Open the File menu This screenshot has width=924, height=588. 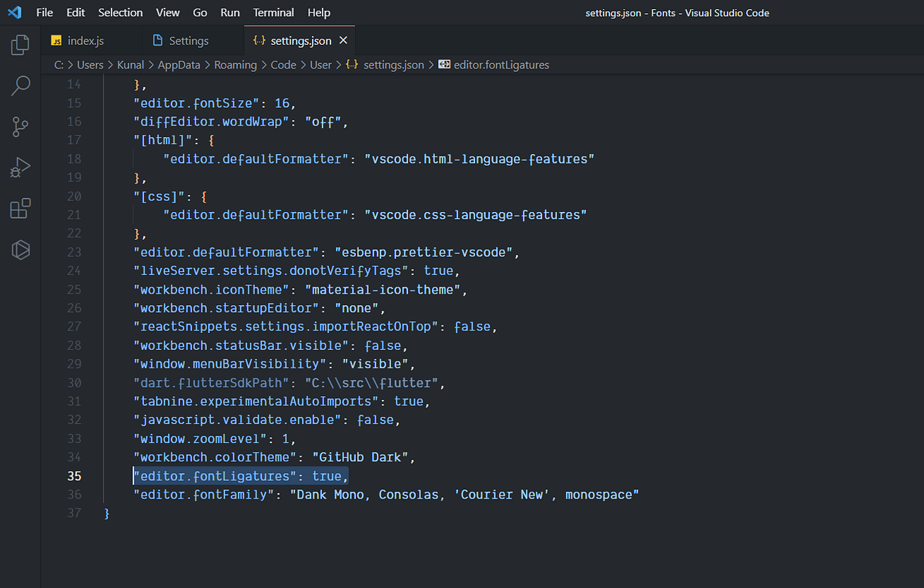[x=44, y=12]
